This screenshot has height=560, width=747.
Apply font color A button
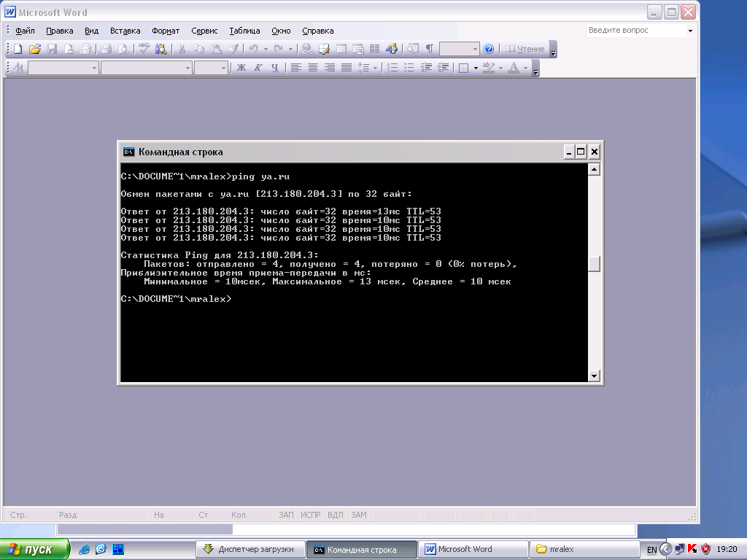pyautogui.click(x=514, y=68)
